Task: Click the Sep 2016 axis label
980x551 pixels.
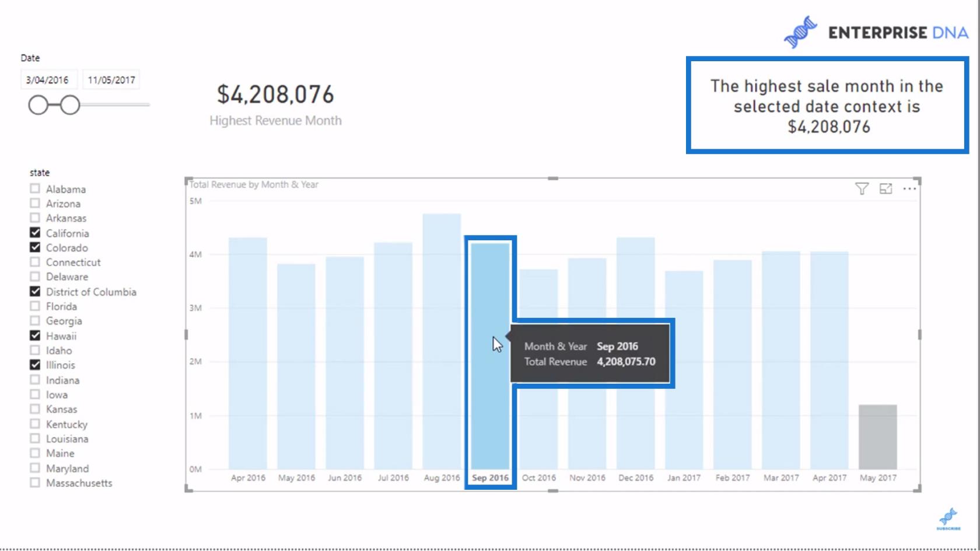Action: (490, 478)
